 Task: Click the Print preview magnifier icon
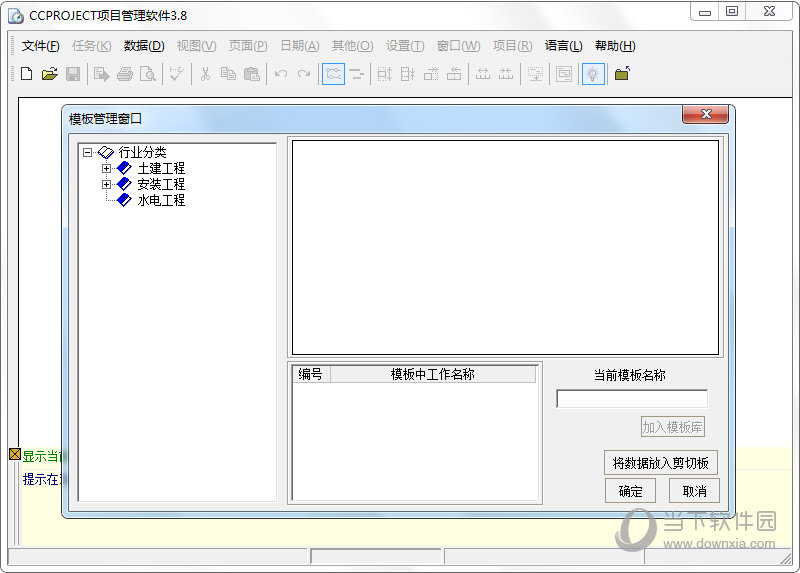tap(148, 74)
